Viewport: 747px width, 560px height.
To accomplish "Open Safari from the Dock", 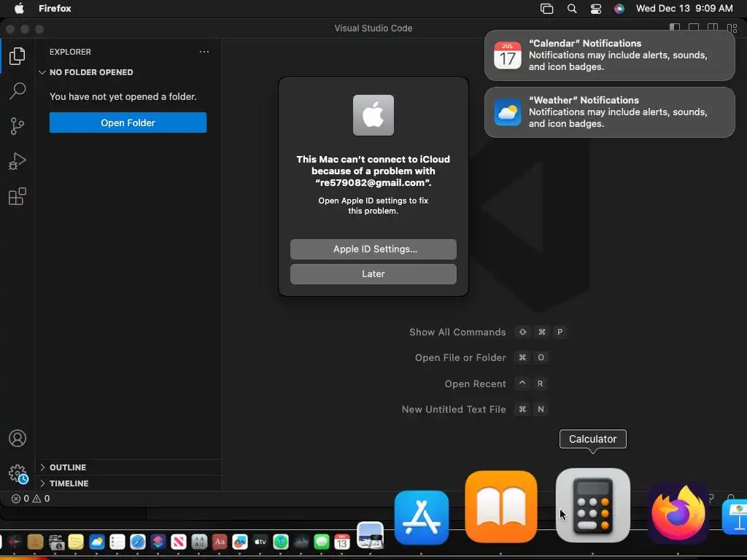I will 138,542.
